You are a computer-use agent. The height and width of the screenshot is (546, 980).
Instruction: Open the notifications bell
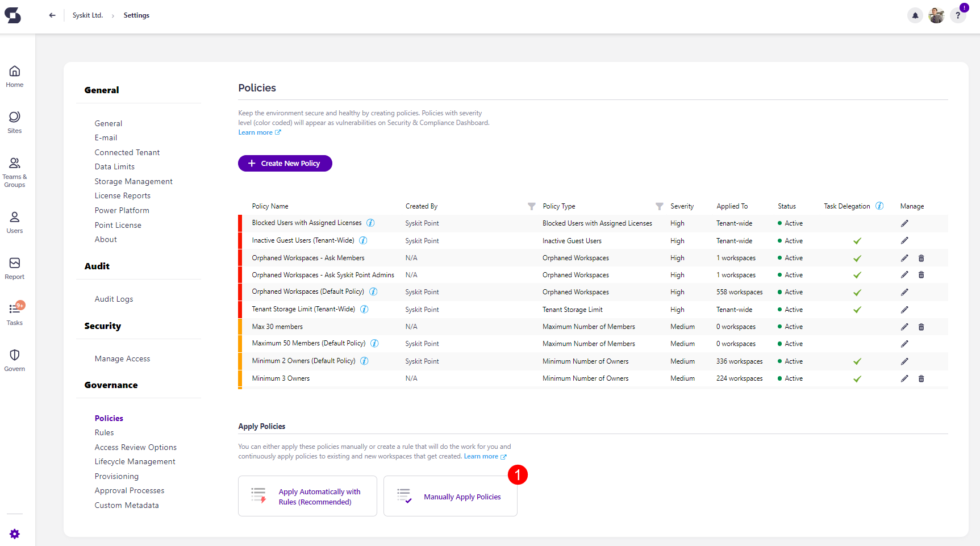coord(915,15)
